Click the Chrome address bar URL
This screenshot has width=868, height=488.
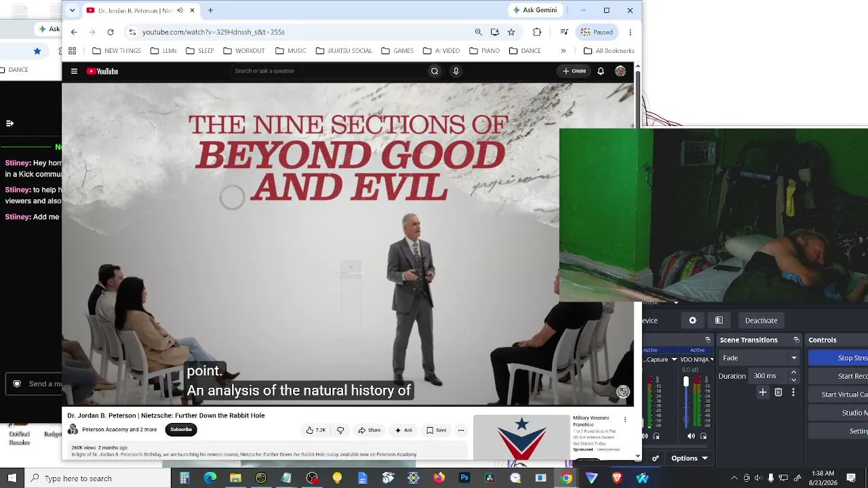[x=214, y=32]
